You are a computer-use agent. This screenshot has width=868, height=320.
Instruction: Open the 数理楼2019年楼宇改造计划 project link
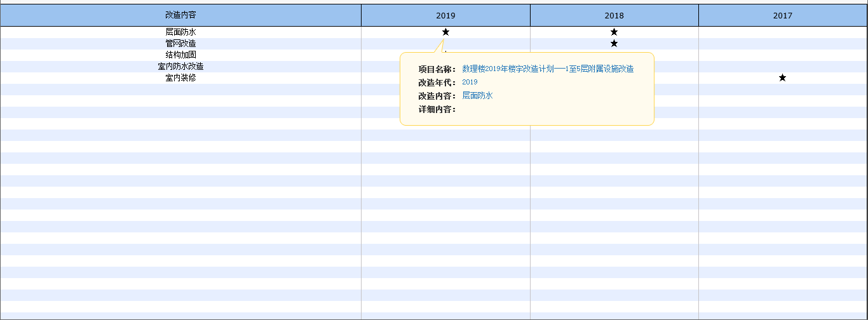[x=547, y=69]
